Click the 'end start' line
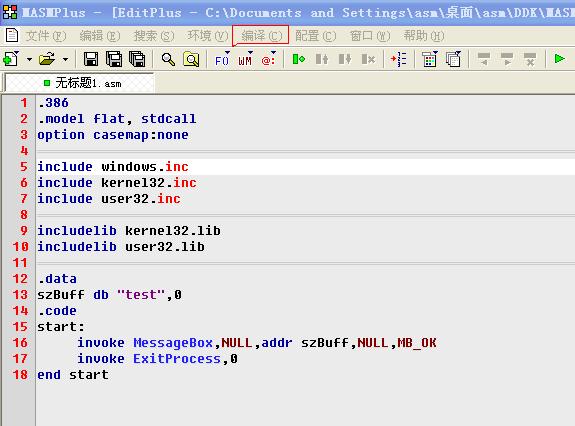The height and width of the screenshot is (426, 575). tap(73, 374)
